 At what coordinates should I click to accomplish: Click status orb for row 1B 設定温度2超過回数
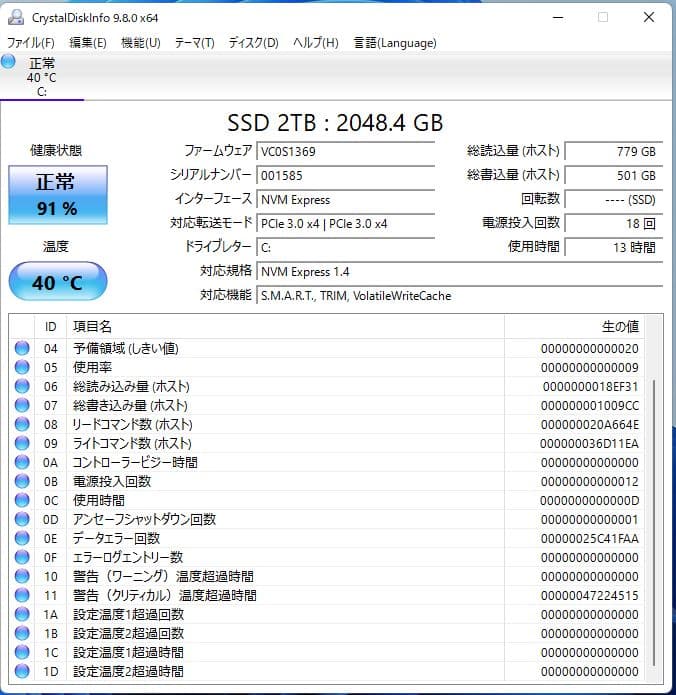pos(22,633)
